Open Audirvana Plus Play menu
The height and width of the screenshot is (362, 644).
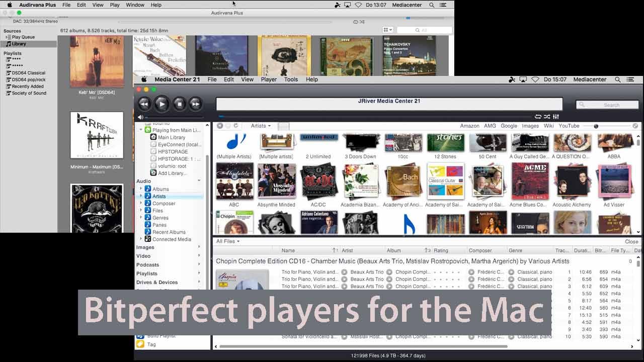pos(115,5)
